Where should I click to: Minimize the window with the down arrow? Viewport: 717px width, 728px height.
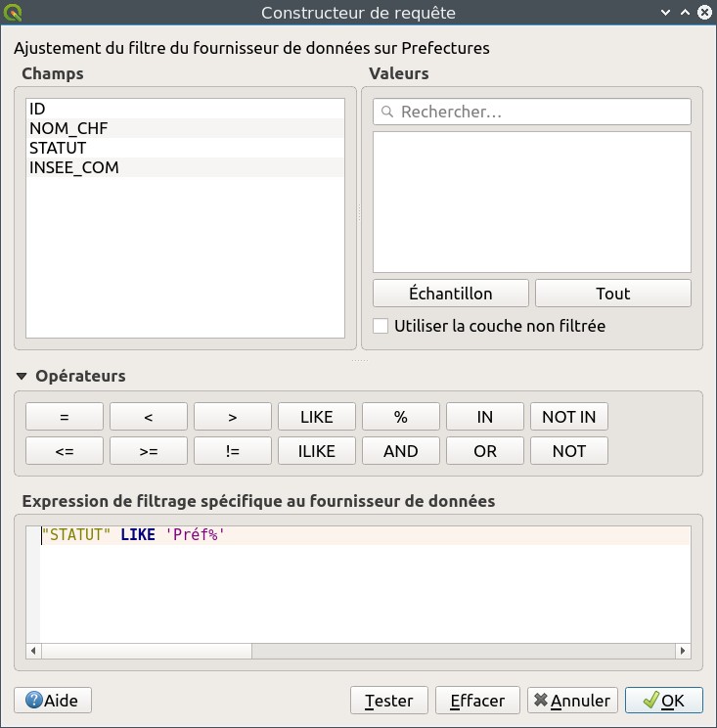pos(665,13)
